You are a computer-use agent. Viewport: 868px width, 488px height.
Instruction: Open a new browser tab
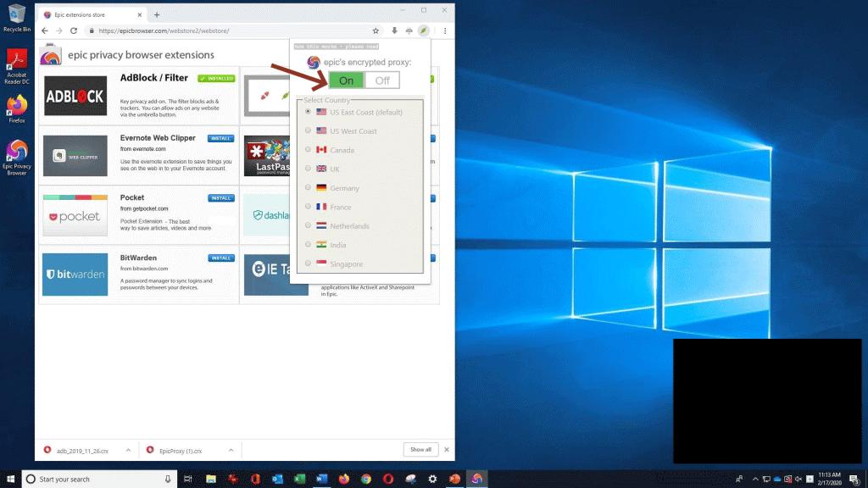click(x=157, y=15)
